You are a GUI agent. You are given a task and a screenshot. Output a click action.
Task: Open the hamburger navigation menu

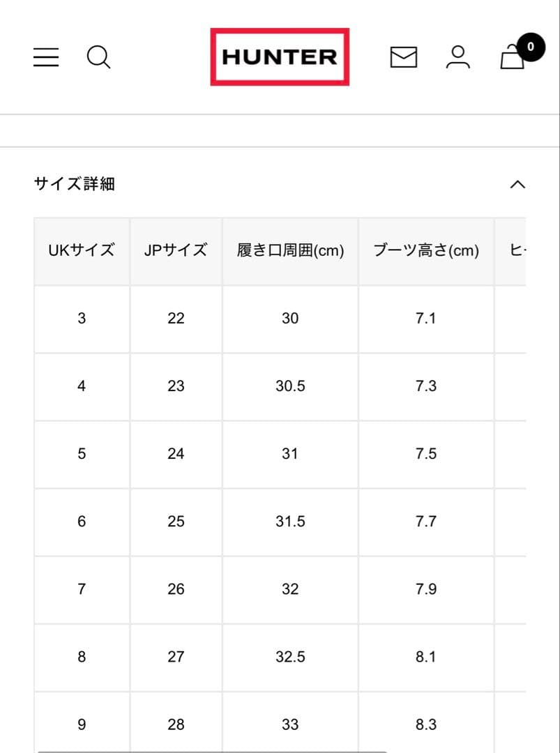pyautogui.click(x=45, y=57)
